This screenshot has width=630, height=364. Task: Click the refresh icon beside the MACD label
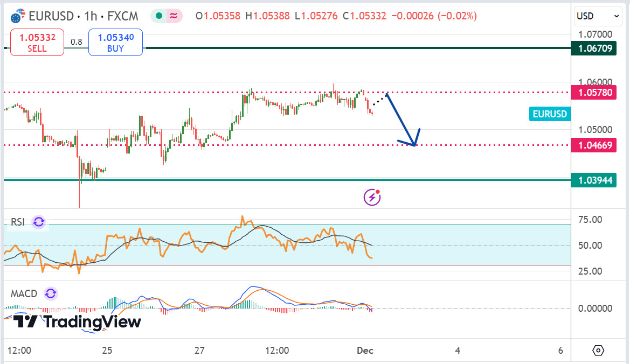tap(50, 293)
